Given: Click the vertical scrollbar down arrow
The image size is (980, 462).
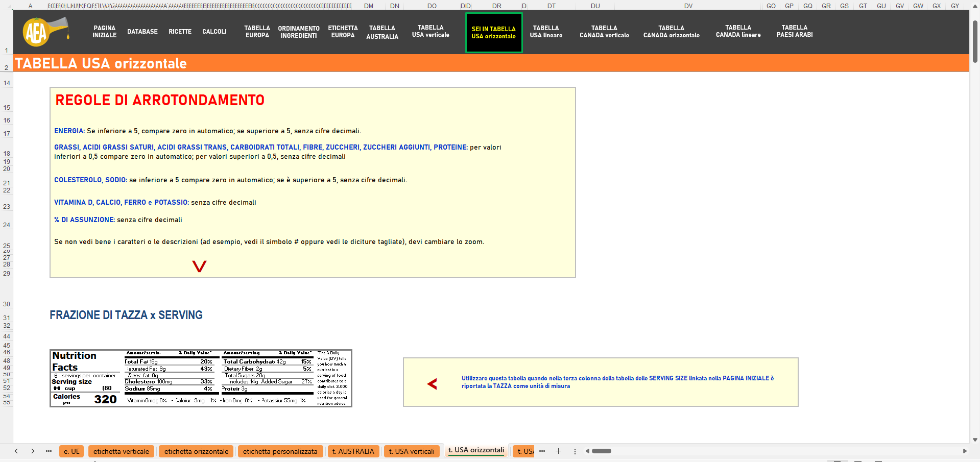Looking at the screenshot, I should 975,440.
